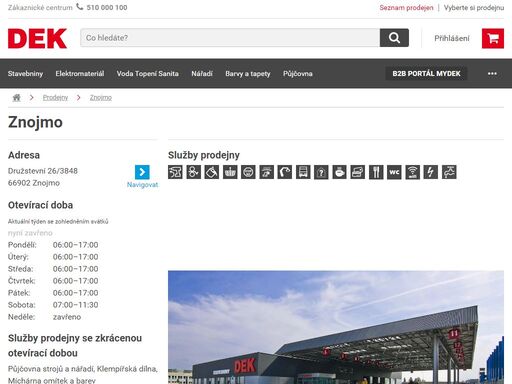Click phone number 510 000 100
The height and width of the screenshot is (384, 512).
pyautogui.click(x=107, y=7)
